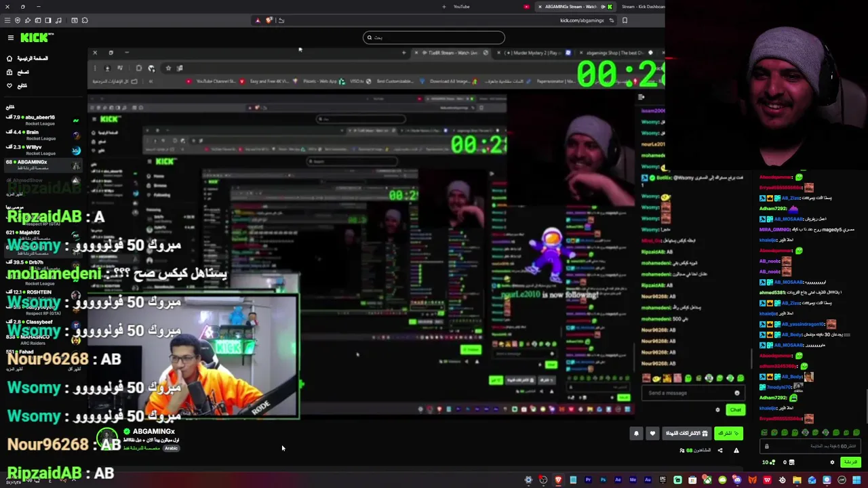The width and height of the screenshot is (868, 488).
Task: Toggle stream notifications bell button
Action: [x=636, y=433]
